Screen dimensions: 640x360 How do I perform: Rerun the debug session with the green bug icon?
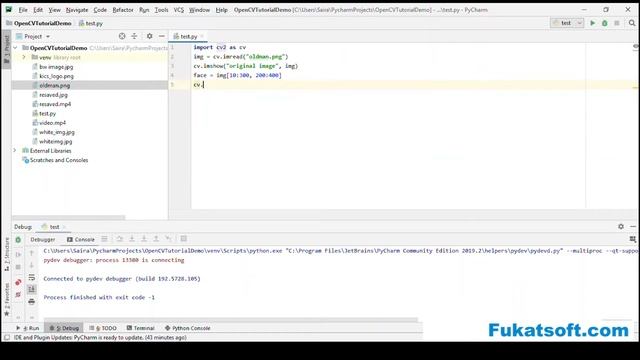18,240
